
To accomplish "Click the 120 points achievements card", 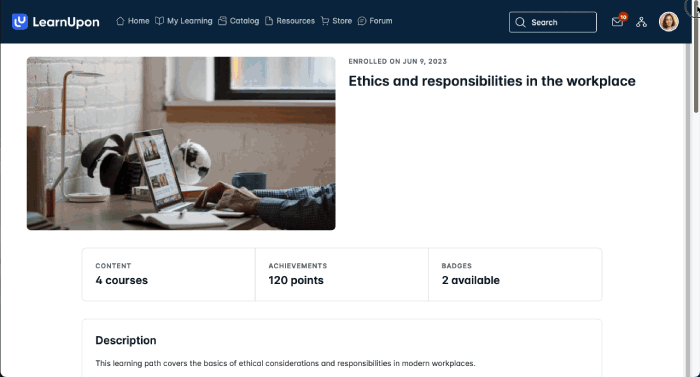I will 342,274.
